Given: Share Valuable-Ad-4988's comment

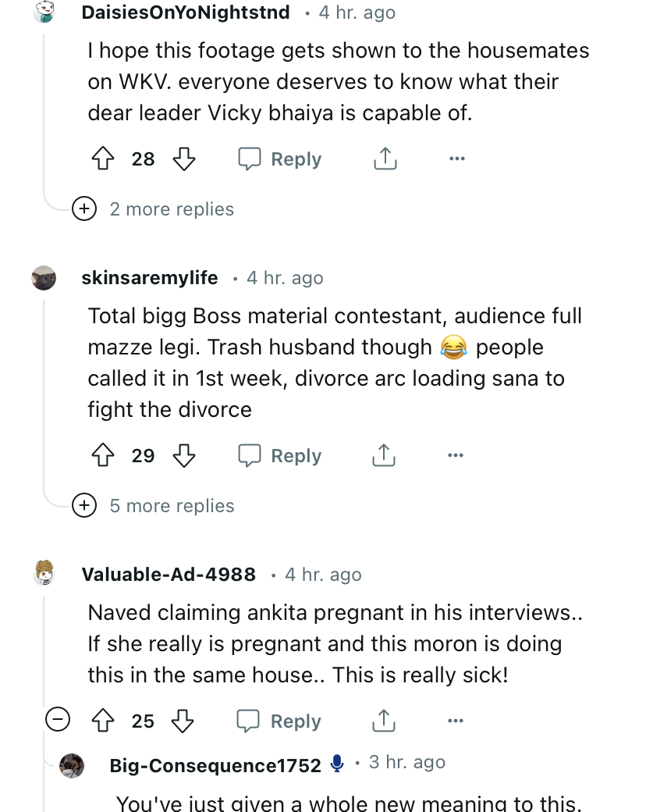Looking at the screenshot, I should pos(385,721).
